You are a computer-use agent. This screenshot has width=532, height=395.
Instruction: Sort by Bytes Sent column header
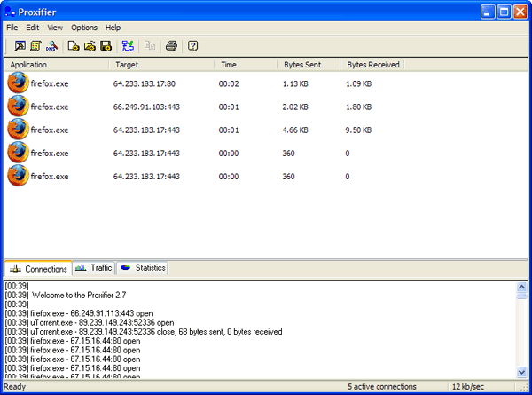tap(309, 65)
